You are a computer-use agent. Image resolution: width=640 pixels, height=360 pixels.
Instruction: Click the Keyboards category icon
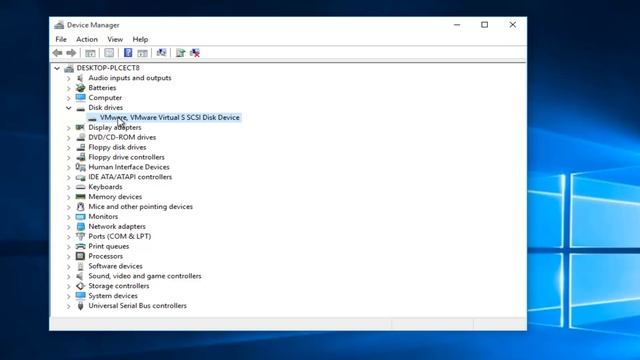(80, 187)
